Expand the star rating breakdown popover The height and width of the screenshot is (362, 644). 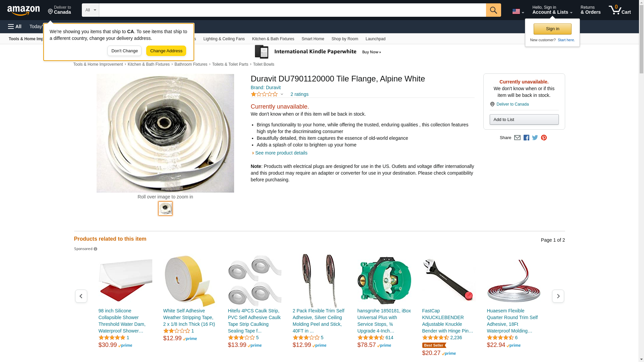coord(267,94)
